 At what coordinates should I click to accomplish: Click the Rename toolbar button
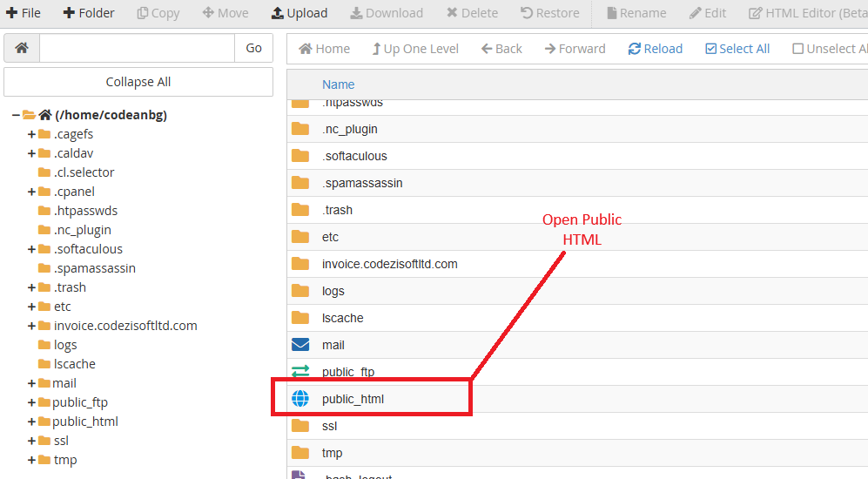pos(636,13)
